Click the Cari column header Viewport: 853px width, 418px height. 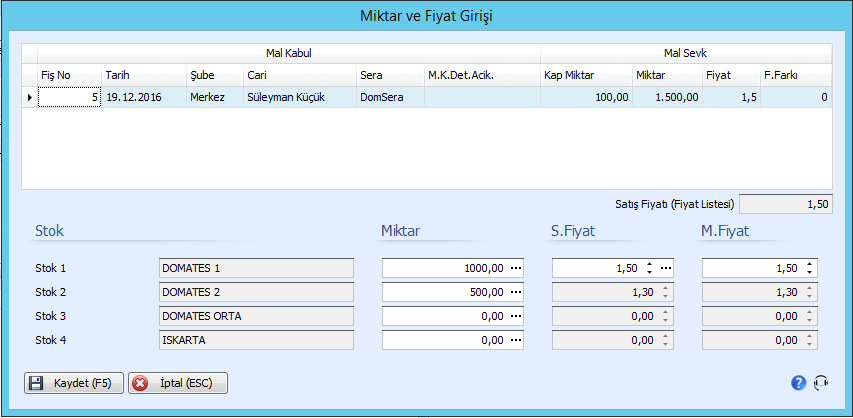click(300, 75)
